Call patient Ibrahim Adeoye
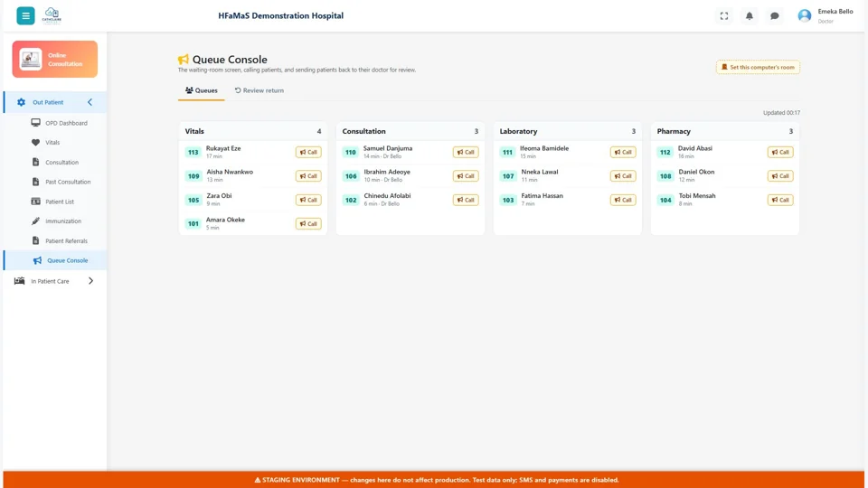 coord(466,176)
